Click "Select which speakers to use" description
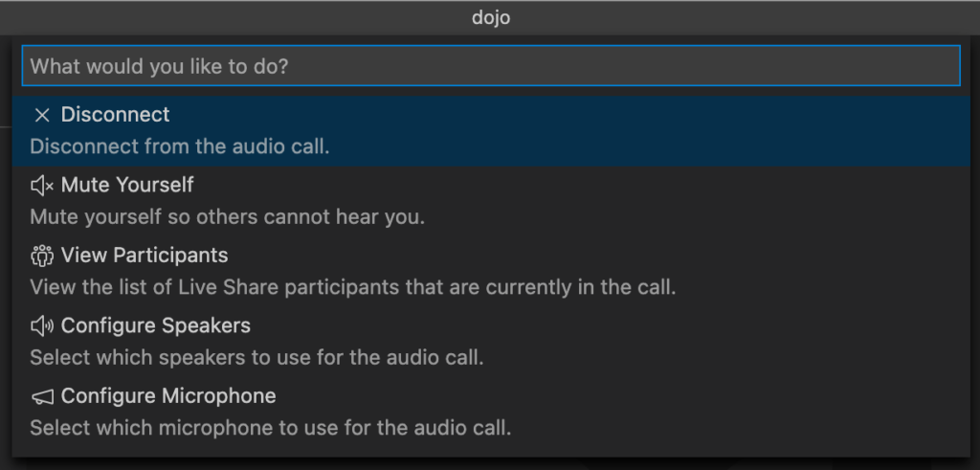This screenshot has width=980, height=470. [256, 357]
